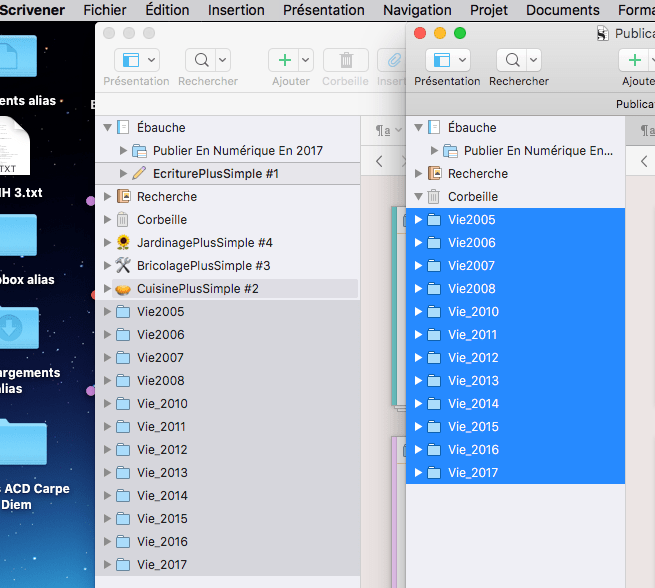Open the Projet menu
Image resolution: width=655 pixels, height=588 pixels.
[x=489, y=10]
